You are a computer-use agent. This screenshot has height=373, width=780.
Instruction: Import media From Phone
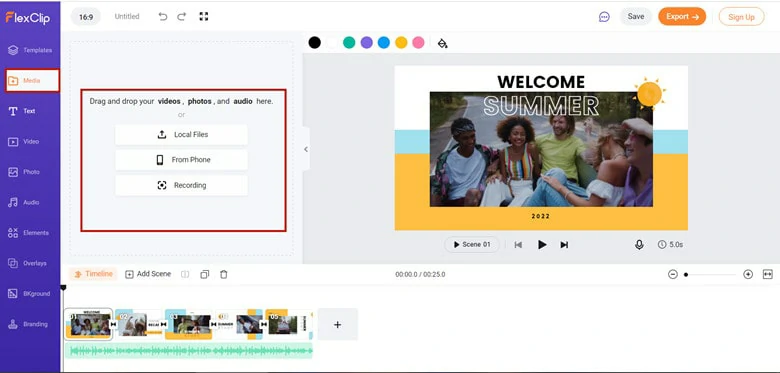pyautogui.click(x=182, y=160)
